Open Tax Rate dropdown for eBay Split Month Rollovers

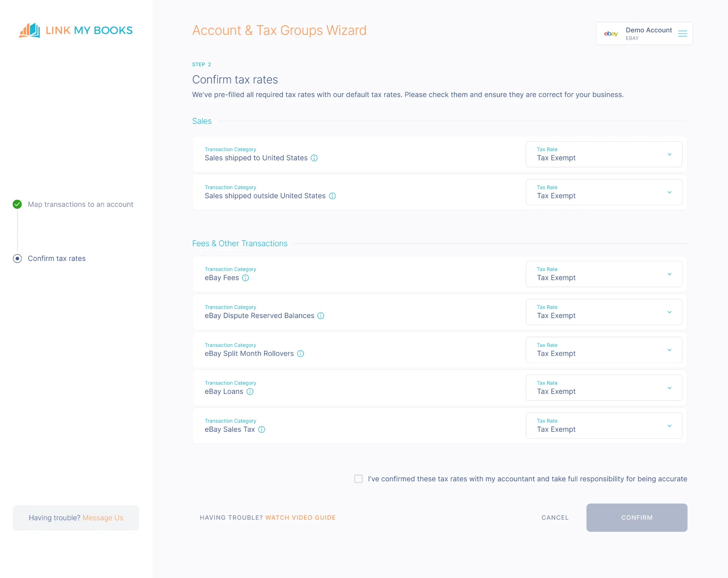pyautogui.click(x=604, y=350)
